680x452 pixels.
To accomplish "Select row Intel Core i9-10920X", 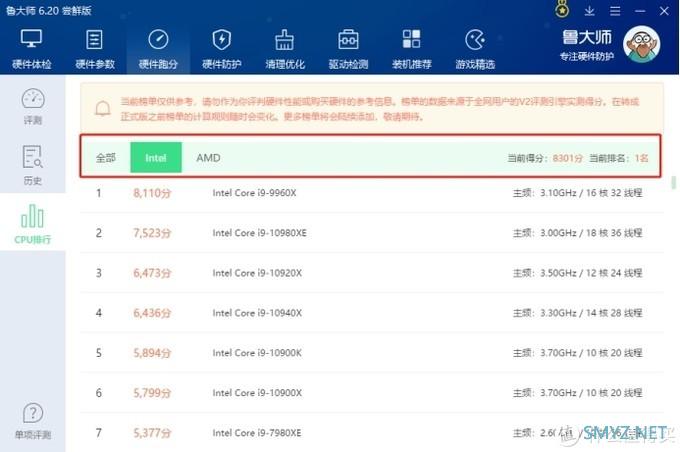I will [x=372, y=273].
